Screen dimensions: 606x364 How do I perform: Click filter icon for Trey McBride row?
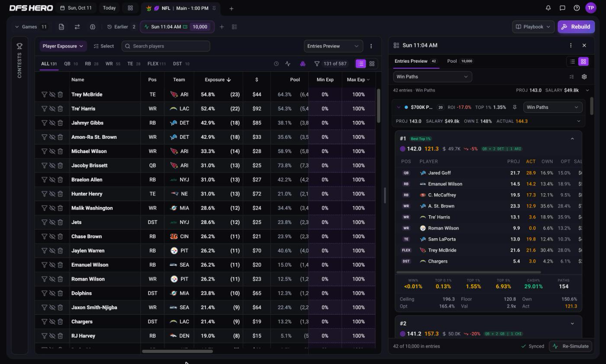pyautogui.click(x=44, y=94)
